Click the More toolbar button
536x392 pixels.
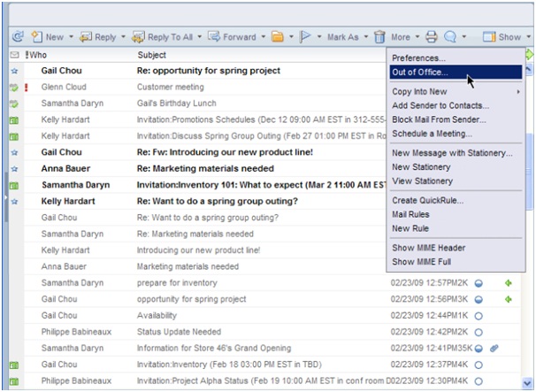pos(401,37)
